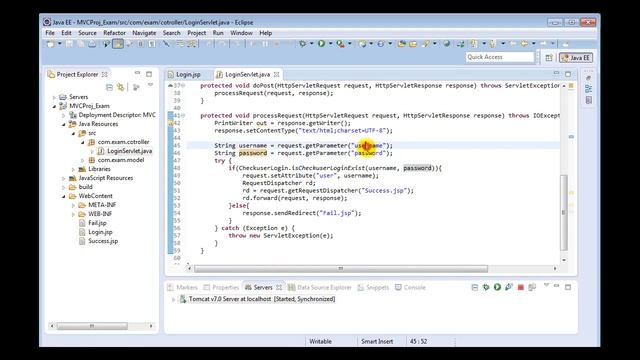Start server in debug mode using bug icon in Servers view
640x360 pixels.
486,287
